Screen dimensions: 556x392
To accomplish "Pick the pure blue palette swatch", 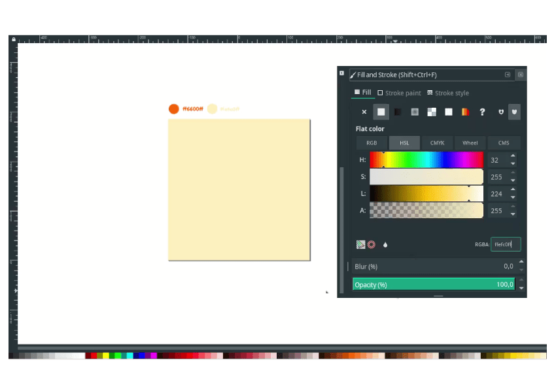I will pyautogui.click(x=142, y=355).
